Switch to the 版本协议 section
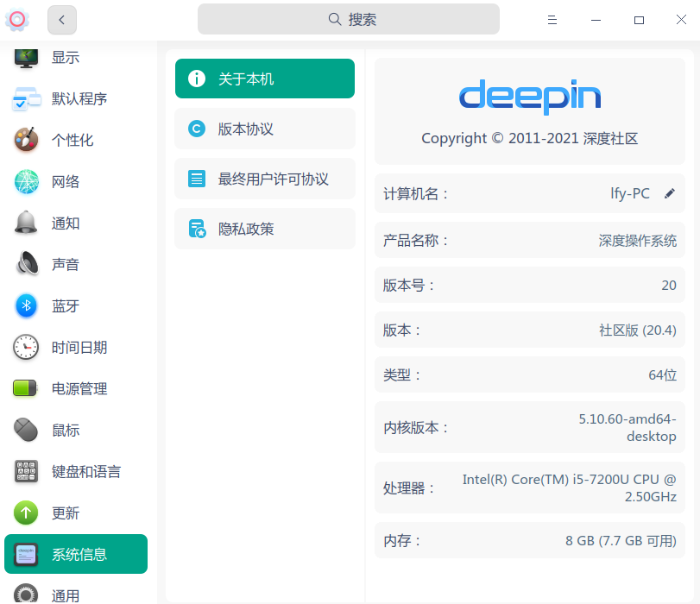Screen dimensions: 700x604 [264, 128]
